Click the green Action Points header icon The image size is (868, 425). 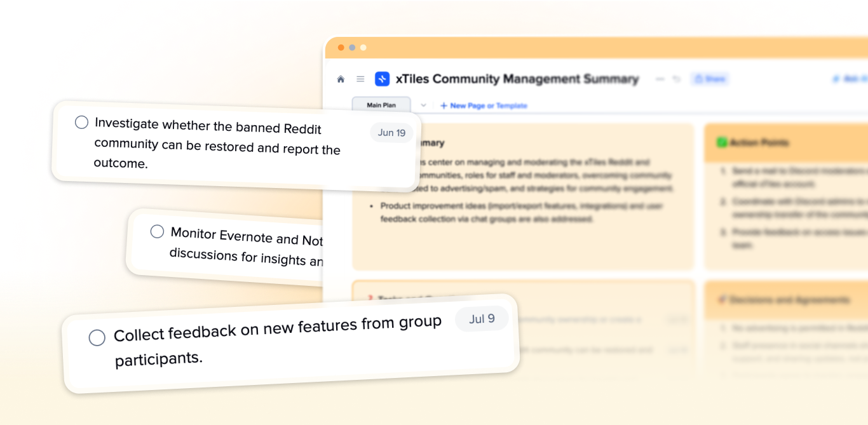(721, 142)
